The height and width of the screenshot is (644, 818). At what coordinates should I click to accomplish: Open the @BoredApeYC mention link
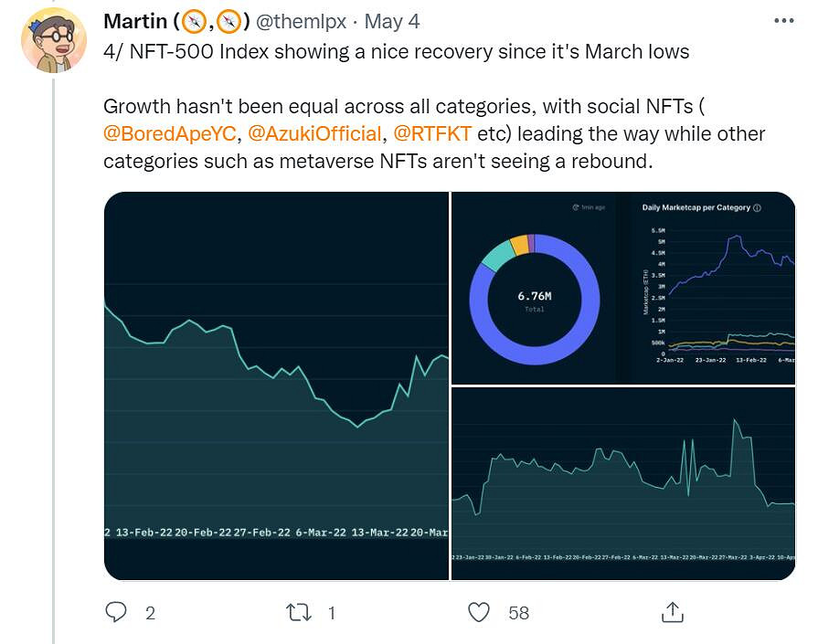(x=170, y=134)
